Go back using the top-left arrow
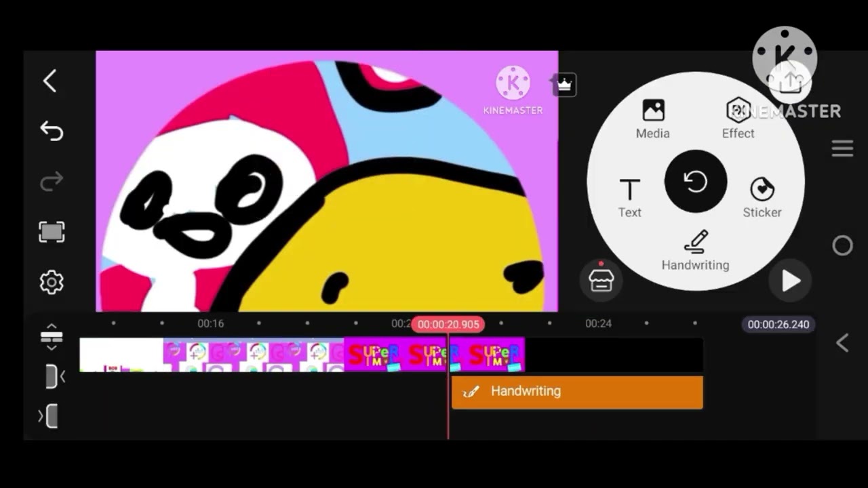This screenshot has height=488, width=868. tap(50, 81)
